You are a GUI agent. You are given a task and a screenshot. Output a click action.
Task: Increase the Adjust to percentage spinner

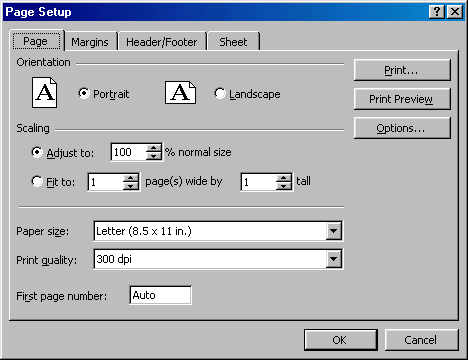(154, 148)
